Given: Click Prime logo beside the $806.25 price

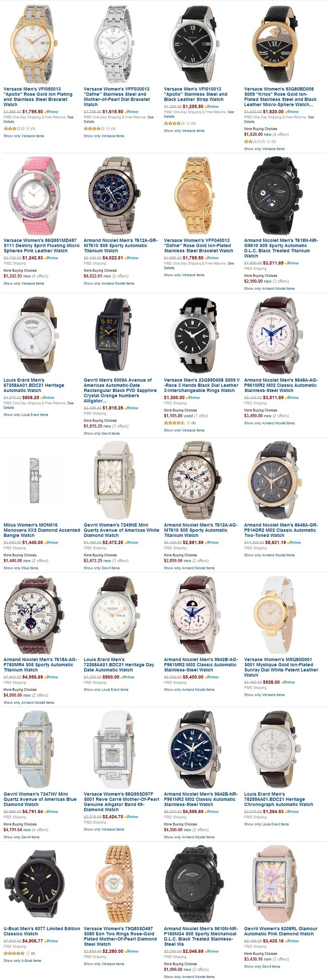Looking at the screenshot, I should click(47, 397).
